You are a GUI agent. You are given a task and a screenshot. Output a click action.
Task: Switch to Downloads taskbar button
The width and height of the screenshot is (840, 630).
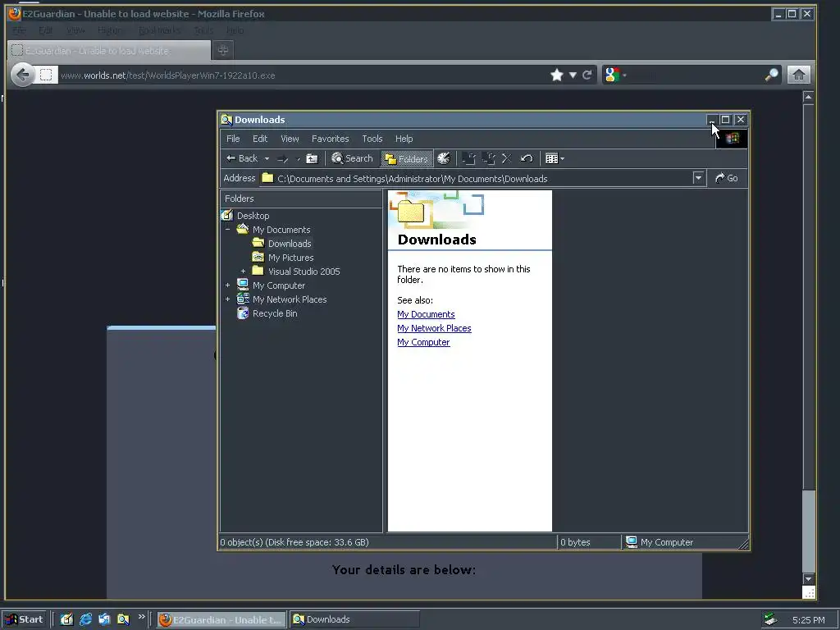coord(354,620)
